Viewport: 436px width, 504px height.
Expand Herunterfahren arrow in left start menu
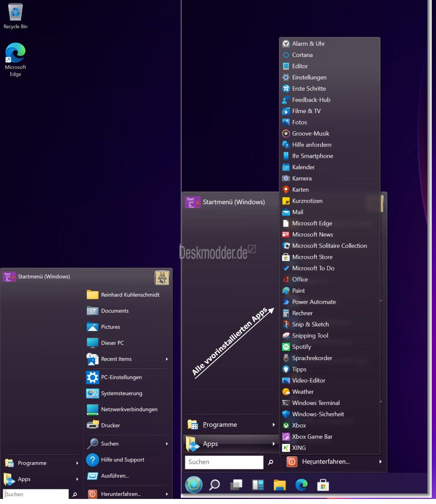[x=167, y=494]
